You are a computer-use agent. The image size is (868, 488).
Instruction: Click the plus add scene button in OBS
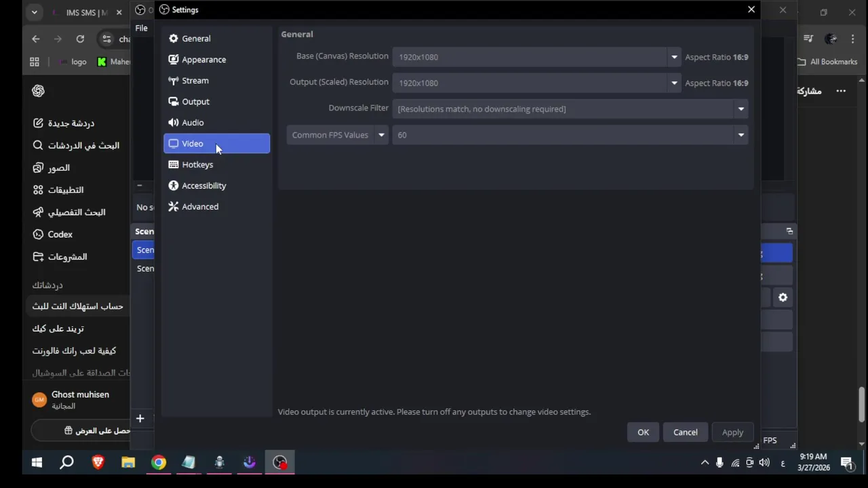140,419
